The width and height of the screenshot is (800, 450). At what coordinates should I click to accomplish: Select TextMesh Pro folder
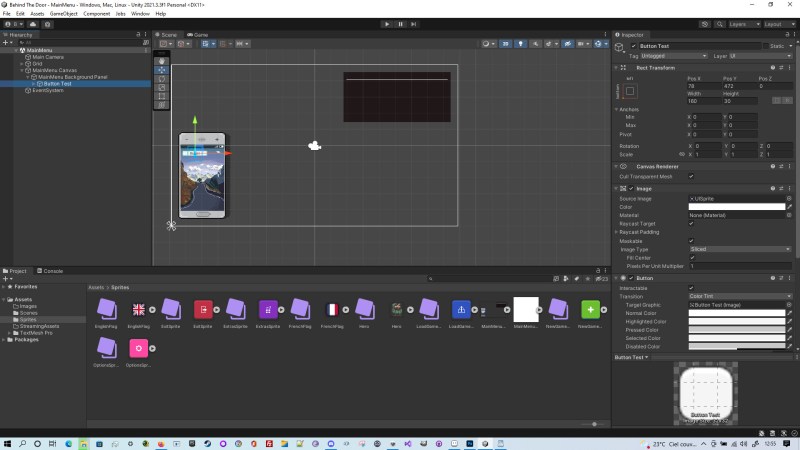[x=36, y=333]
